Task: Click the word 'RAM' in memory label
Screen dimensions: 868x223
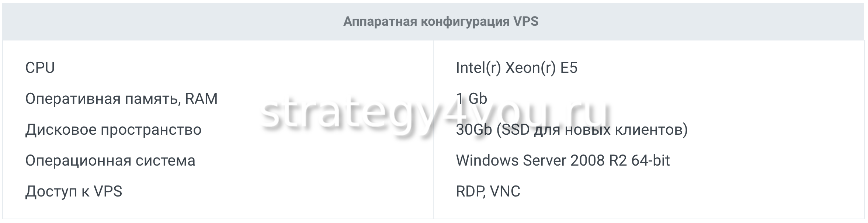Action: 201,99
